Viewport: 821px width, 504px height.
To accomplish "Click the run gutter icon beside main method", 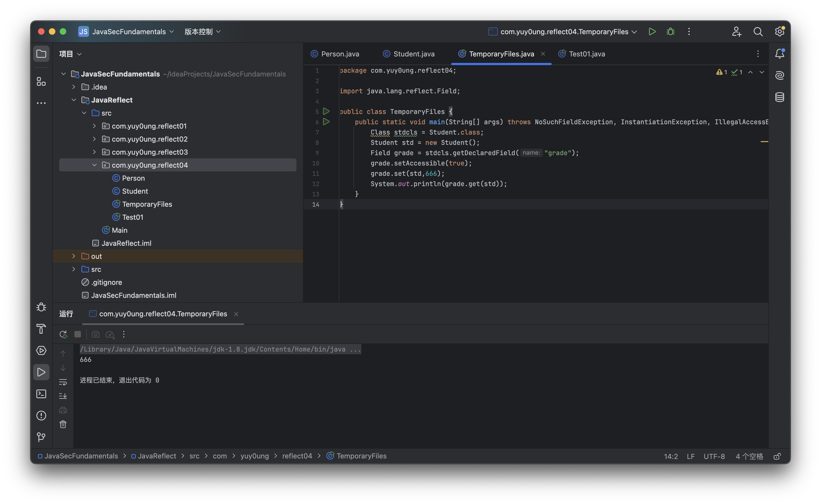I will 326,122.
